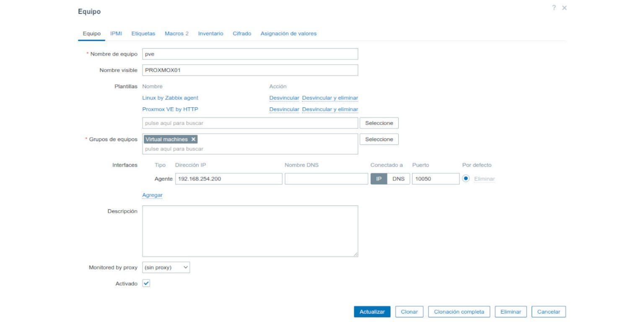This screenshot has width=644, height=322.
Task: Select the Cifrado tab
Action: tap(241, 33)
